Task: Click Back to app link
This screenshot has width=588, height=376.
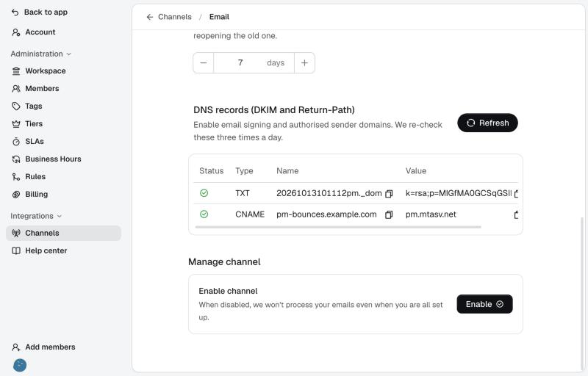Action: [46, 12]
